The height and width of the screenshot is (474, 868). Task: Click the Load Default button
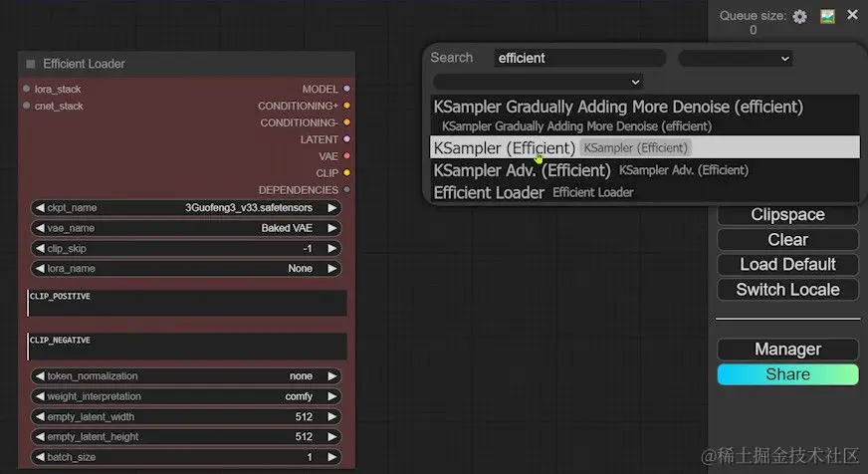click(x=787, y=265)
